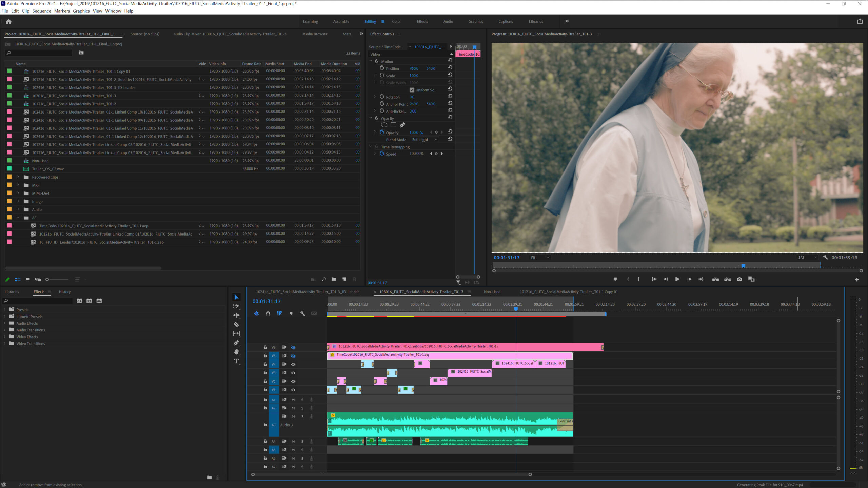Screen dimensions: 868x488
Task: Open Timeline display settings wrench
Action: pos(302,313)
